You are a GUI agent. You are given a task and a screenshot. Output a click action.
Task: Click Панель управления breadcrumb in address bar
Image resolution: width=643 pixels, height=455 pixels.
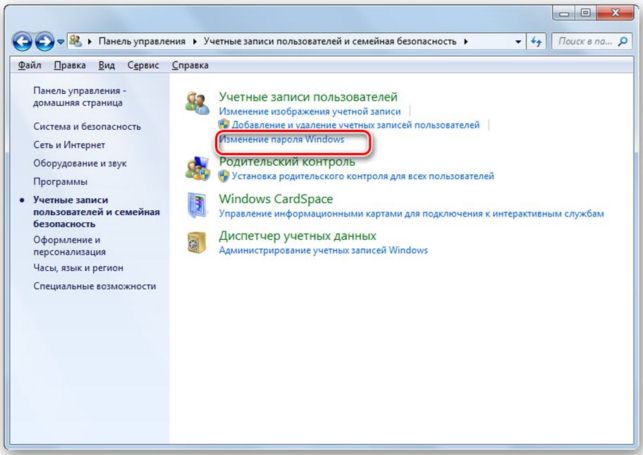pyautogui.click(x=142, y=41)
